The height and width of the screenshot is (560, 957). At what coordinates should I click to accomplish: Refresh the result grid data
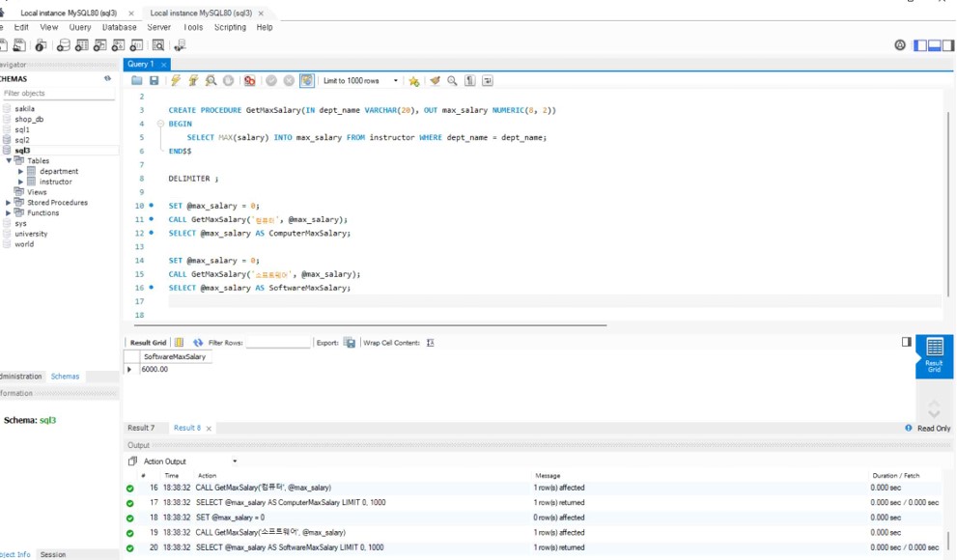(198, 343)
